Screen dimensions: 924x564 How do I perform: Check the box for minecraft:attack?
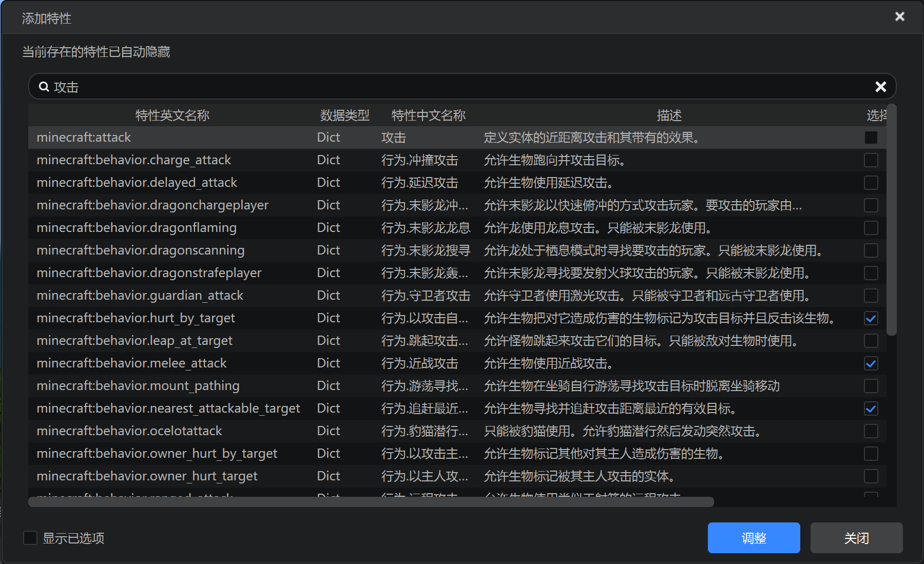pos(871,138)
